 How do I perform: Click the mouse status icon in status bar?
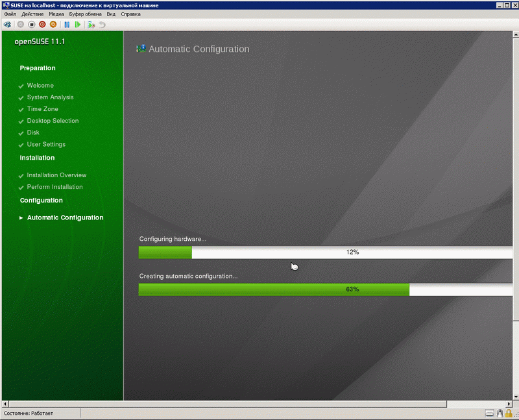(x=500, y=413)
